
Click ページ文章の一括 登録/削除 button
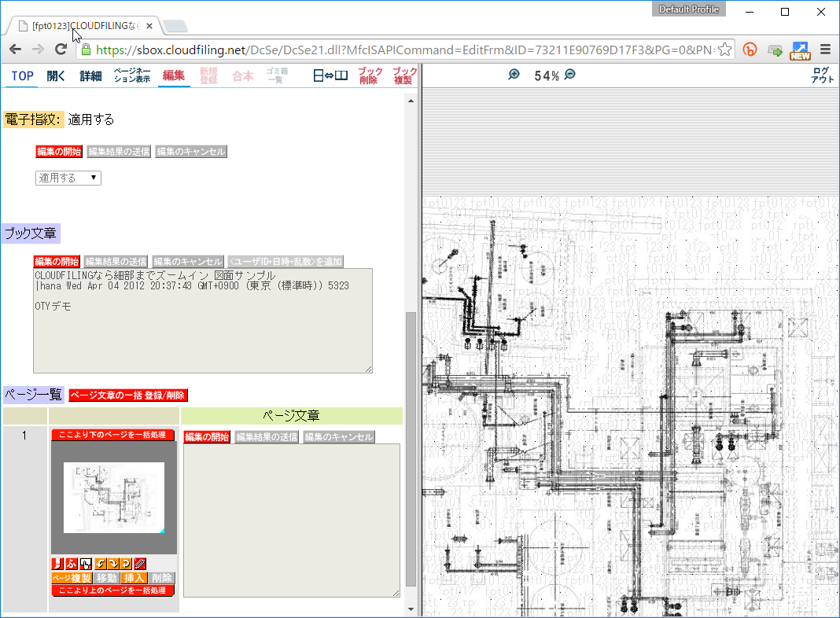click(x=128, y=395)
